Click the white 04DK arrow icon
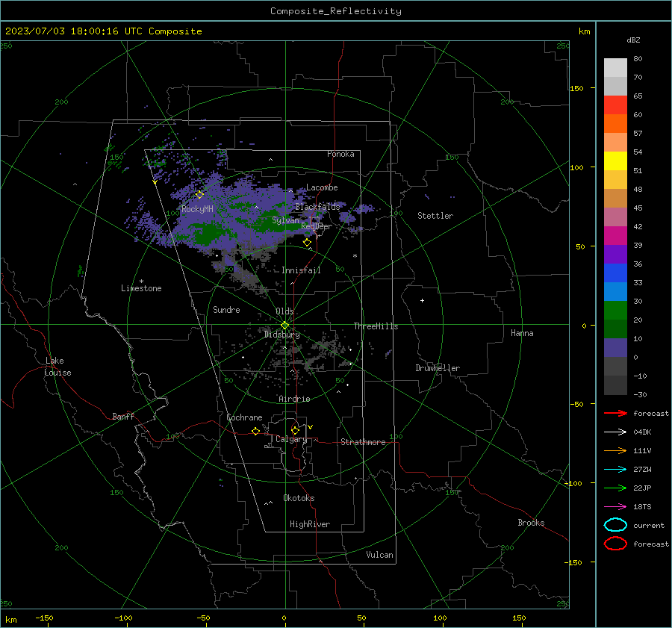 click(x=615, y=432)
